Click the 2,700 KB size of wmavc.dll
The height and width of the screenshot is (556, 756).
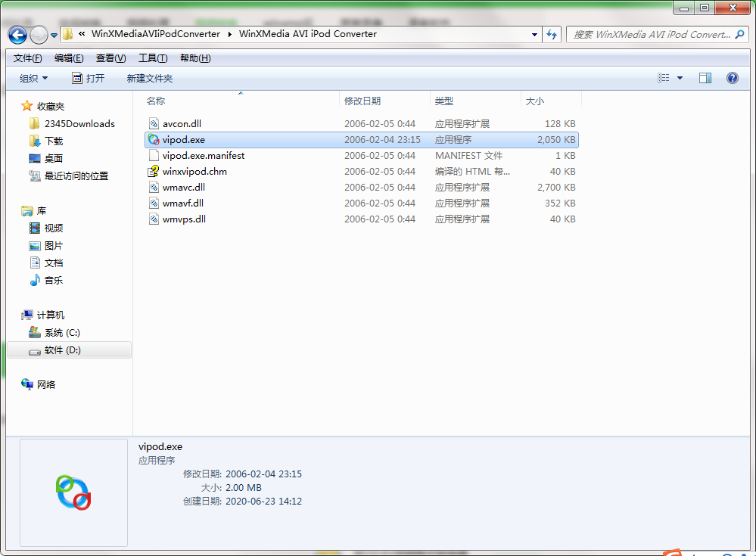tap(556, 188)
